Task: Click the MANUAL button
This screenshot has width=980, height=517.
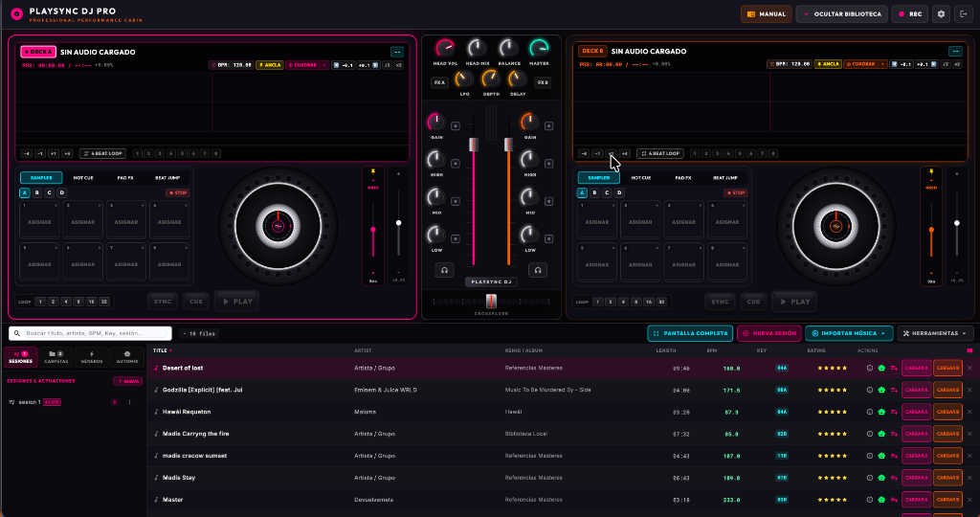Action: pos(767,13)
